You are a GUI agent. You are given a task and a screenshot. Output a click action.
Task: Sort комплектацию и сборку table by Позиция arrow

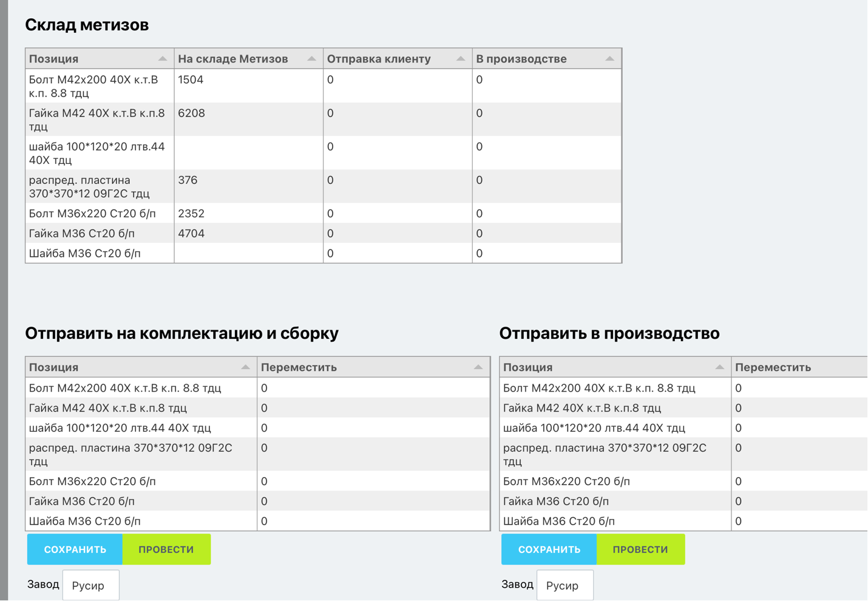coord(245,367)
